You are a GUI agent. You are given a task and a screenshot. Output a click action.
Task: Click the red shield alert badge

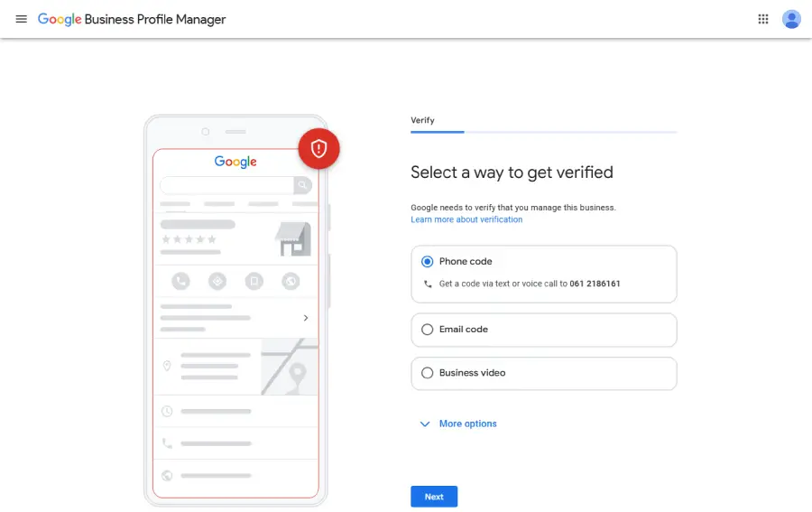click(318, 149)
